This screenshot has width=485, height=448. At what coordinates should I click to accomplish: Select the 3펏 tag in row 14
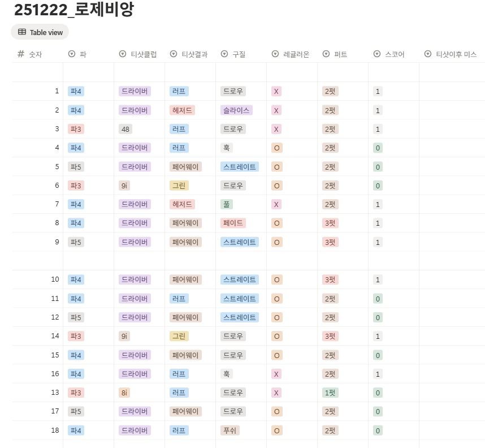point(330,336)
